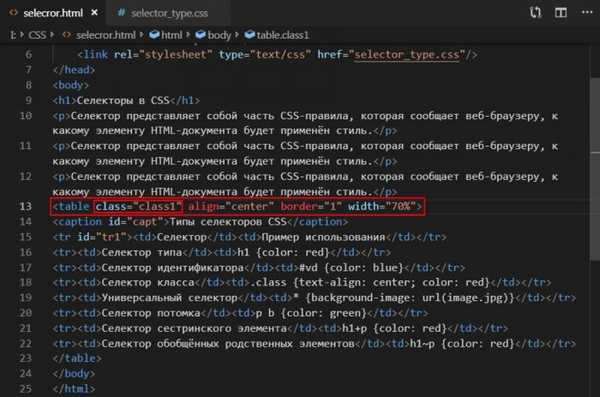Click the file icon beside selecror.html breadcrumb
The height and width of the screenshot is (397, 600).
pos(67,35)
